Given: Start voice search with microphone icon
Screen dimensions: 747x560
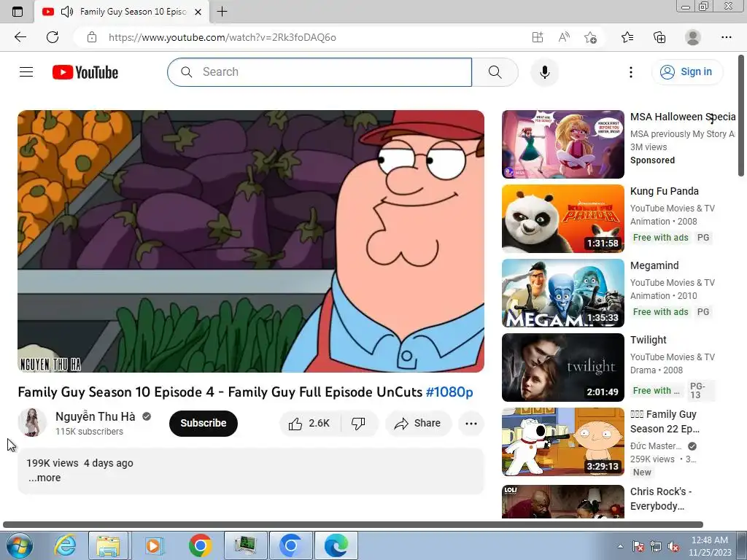Looking at the screenshot, I should [545, 72].
